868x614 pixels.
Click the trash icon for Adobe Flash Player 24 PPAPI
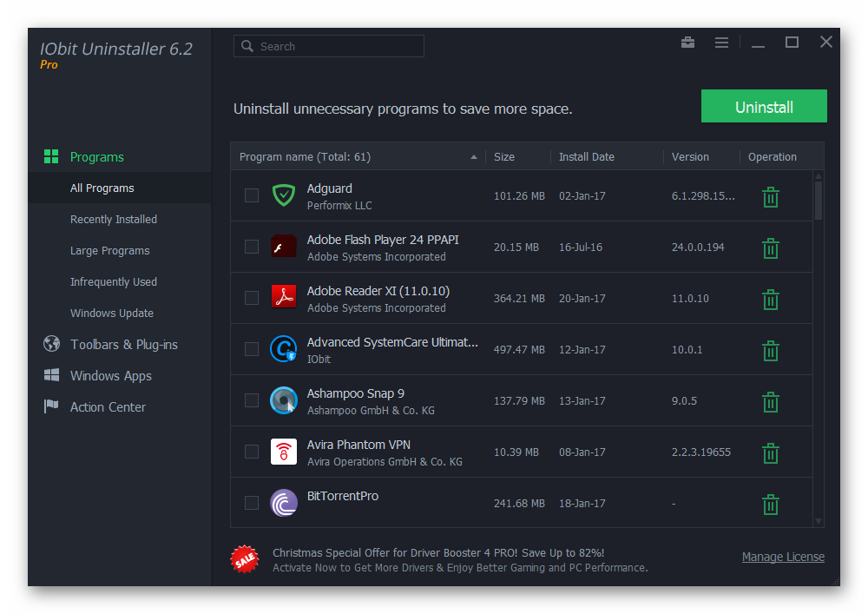pyautogui.click(x=771, y=248)
